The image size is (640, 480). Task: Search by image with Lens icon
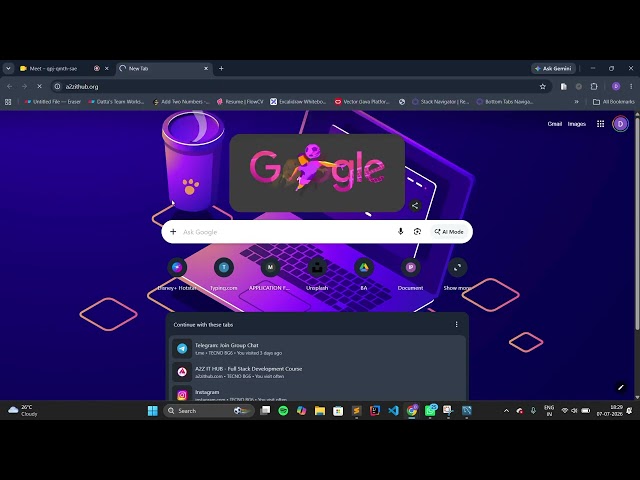(417, 231)
